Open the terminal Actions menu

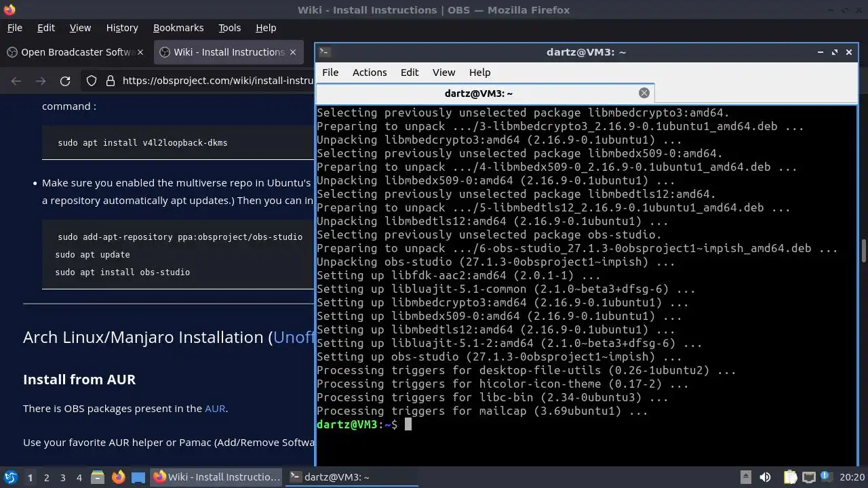coord(370,73)
